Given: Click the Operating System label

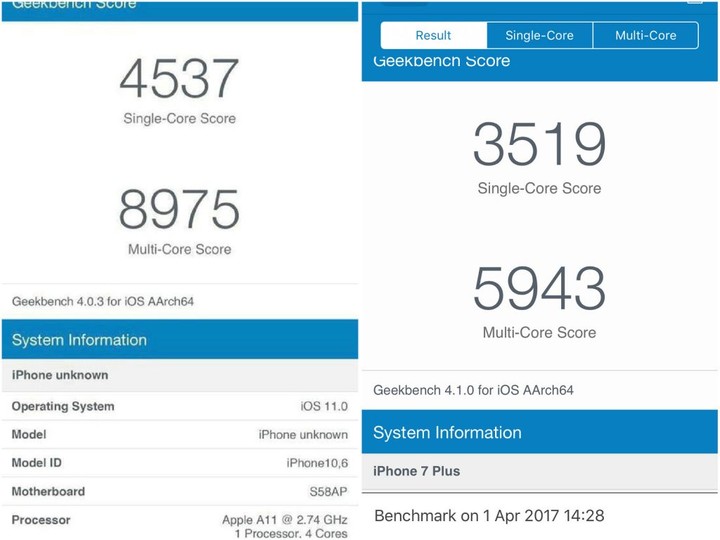Looking at the screenshot, I should (x=63, y=406).
